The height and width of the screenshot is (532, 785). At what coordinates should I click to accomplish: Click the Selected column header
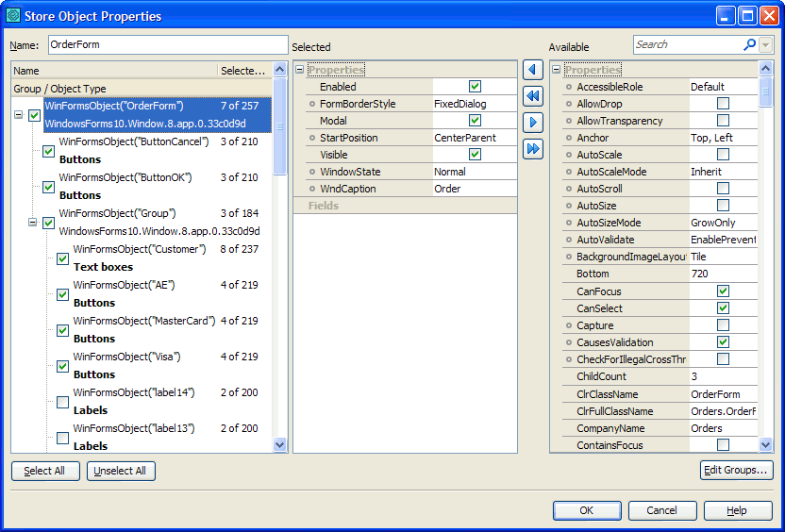(x=243, y=70)
